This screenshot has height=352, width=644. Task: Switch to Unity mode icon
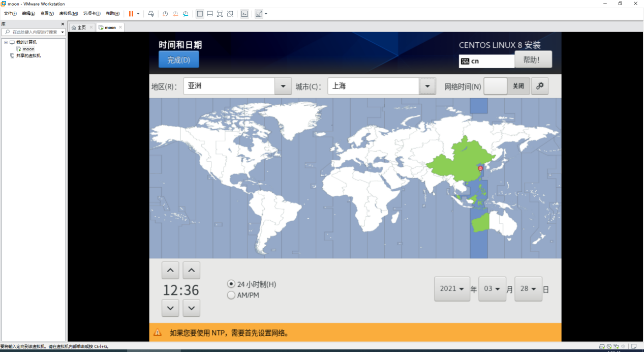pos(230,14)
